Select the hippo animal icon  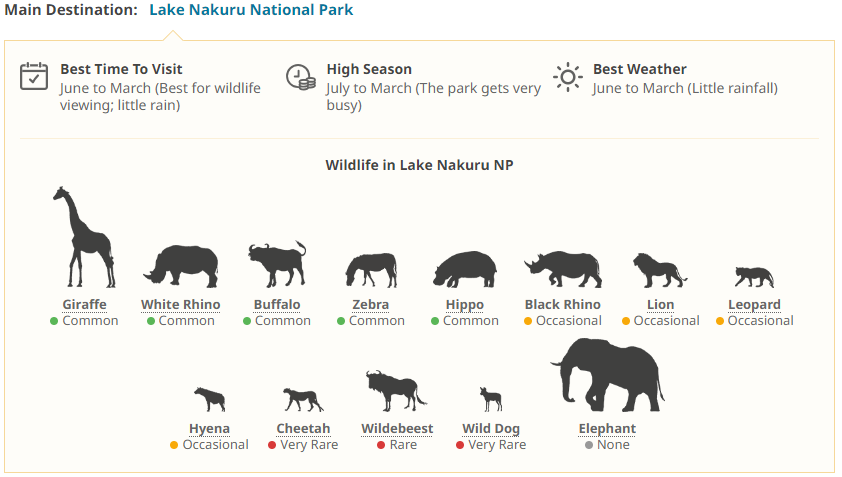click(x=464, y=269)
